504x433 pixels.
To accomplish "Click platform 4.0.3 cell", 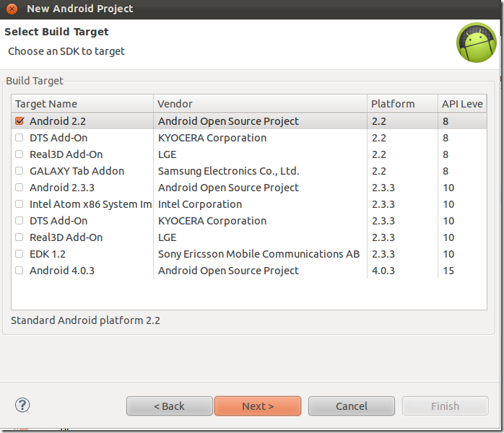I will 383,271.
